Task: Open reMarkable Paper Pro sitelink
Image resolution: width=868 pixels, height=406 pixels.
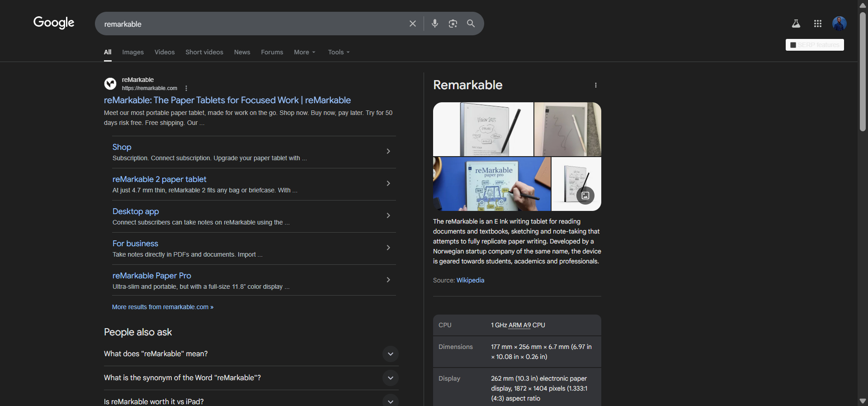Action: coord(152,276)
